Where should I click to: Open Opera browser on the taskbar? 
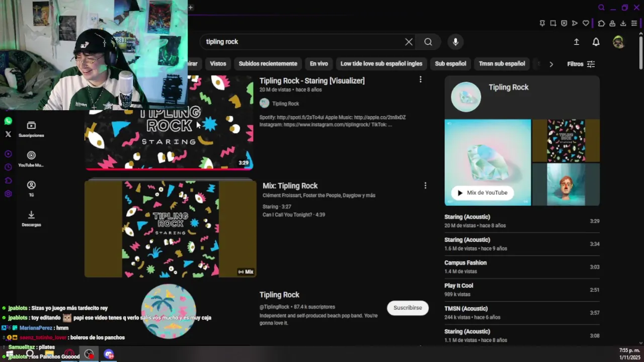69,354
